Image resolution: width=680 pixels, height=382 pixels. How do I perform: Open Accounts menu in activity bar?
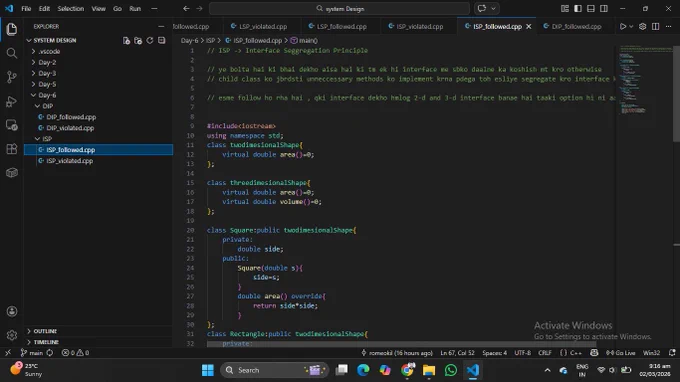click(x=12, y=311)
